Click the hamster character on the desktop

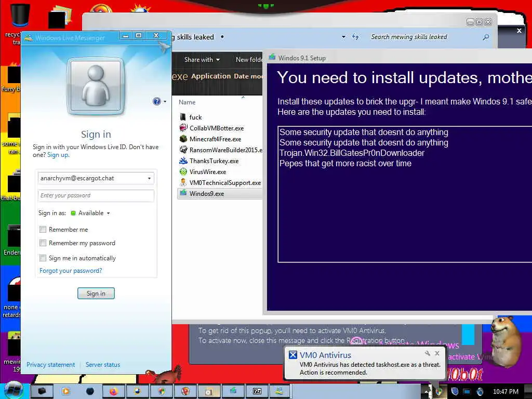(x=506, y=341)
